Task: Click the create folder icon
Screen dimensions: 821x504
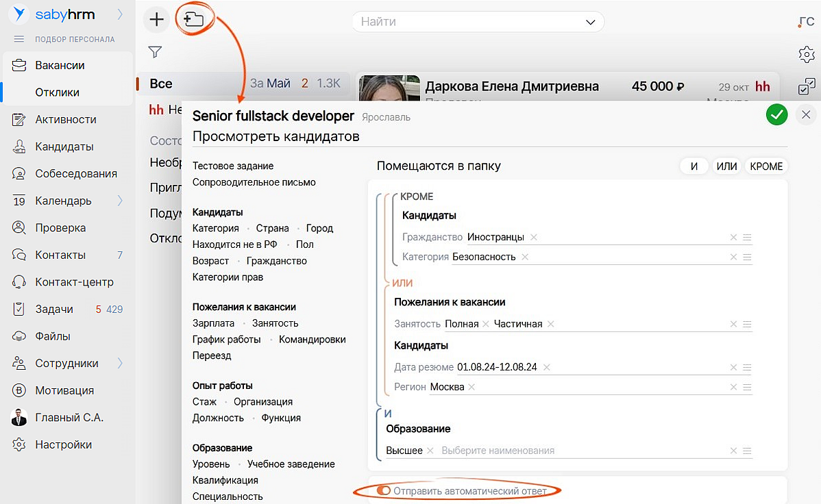Action: point(194,20)
